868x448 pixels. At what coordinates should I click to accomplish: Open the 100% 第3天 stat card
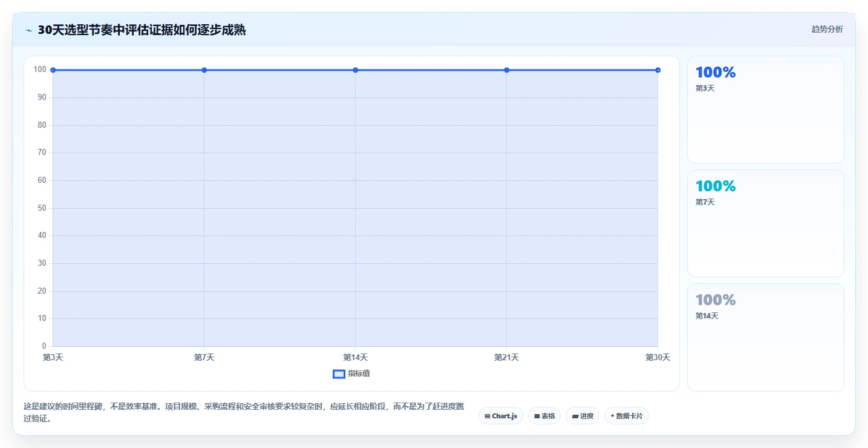[766, 110]
